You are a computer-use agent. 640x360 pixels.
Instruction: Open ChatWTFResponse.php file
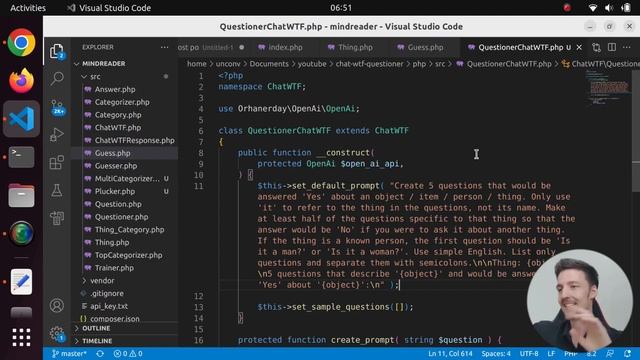pos(134,140)
